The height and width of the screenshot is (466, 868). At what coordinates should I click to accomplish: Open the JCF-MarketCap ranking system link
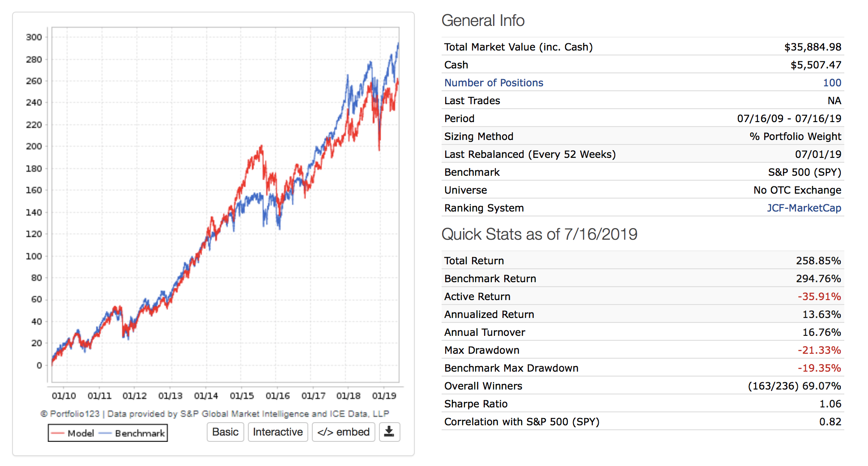coord(804,208)
